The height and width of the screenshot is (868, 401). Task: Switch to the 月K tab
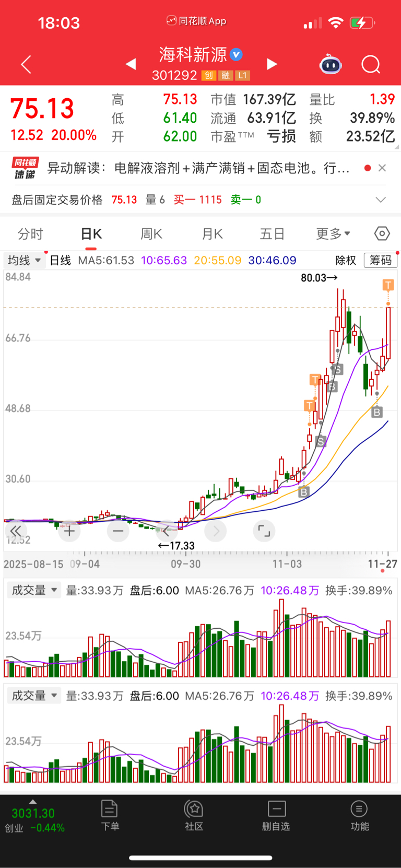click(213, 233)
